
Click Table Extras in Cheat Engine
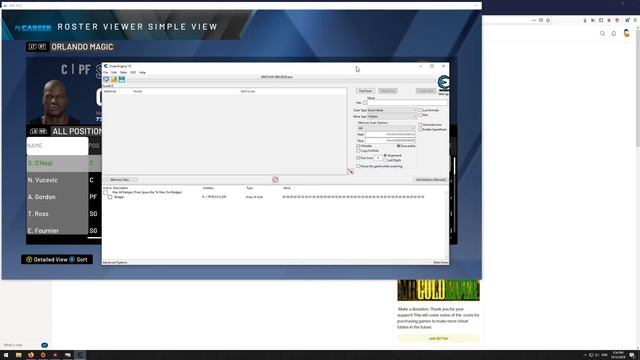tap(440, 262)
